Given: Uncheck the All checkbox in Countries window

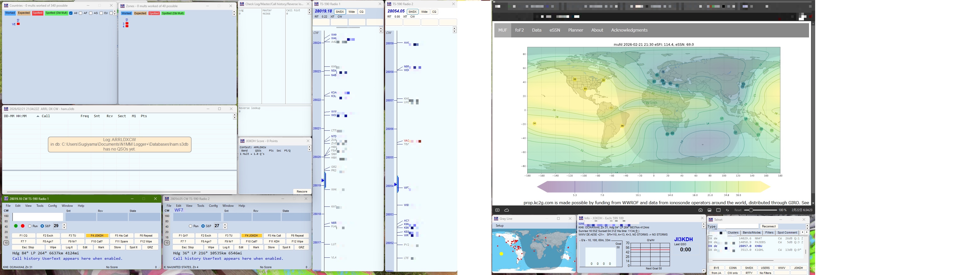Looking at the screenshot, I should [x=71, y=13].
